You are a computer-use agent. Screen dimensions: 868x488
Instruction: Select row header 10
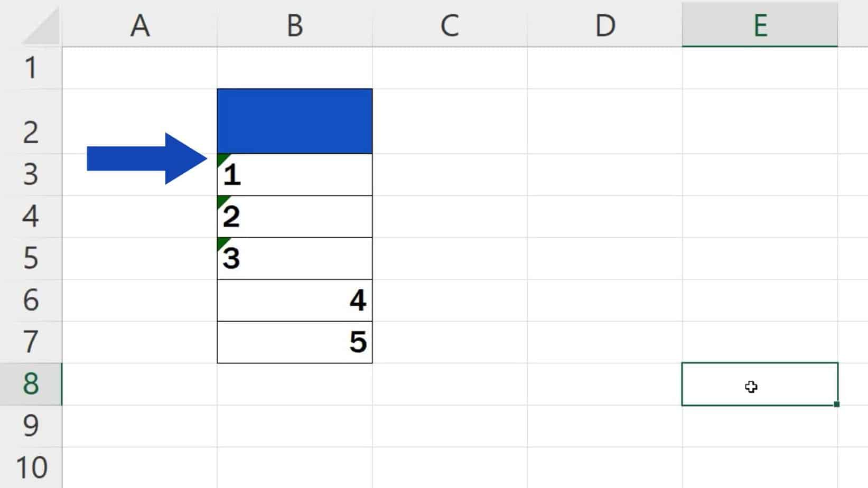(x=32, y=466)
